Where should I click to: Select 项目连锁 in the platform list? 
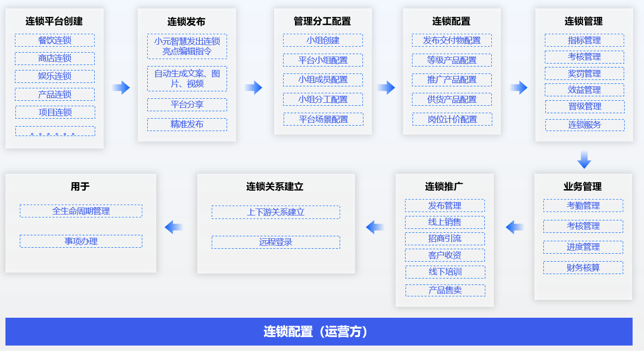coord(55,112)
